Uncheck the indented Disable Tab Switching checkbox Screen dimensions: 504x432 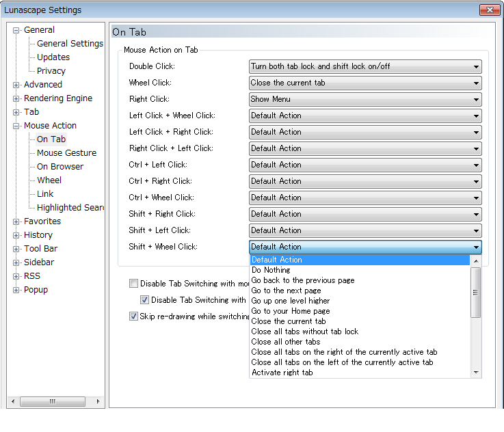144,300
